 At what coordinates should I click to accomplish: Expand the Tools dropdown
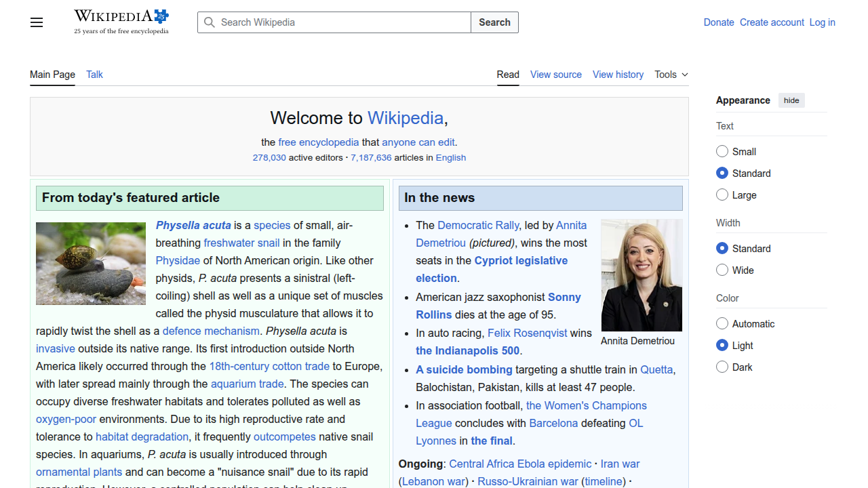coord(671,75)
